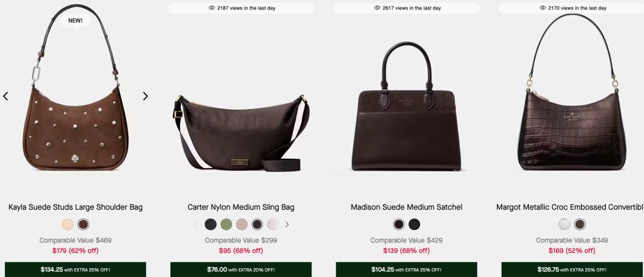
Task: View Carter Nylon sling bag product image
Action: point(241,133)
